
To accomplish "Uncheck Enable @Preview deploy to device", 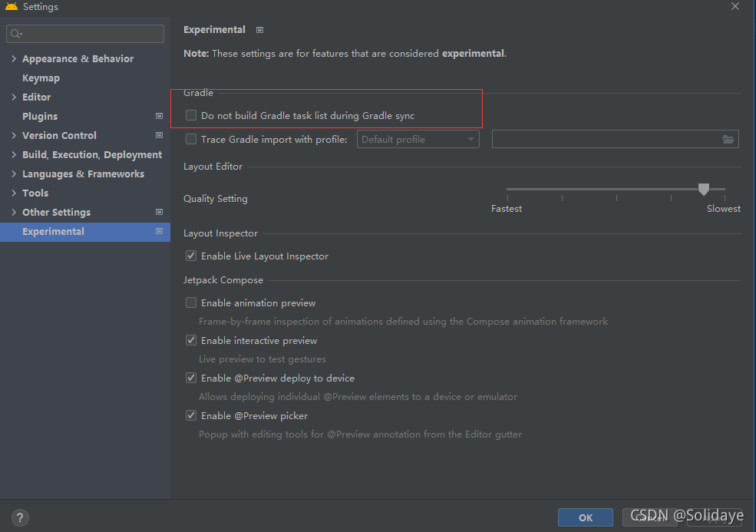I will coord(191,378).
